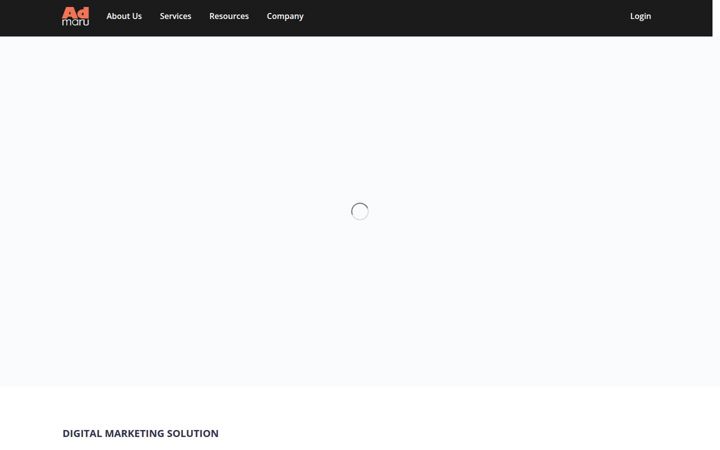The image size is (720, 450).
Task: Select the DIGITAL MARKETING SOLUTION heading
Action: 141,433
